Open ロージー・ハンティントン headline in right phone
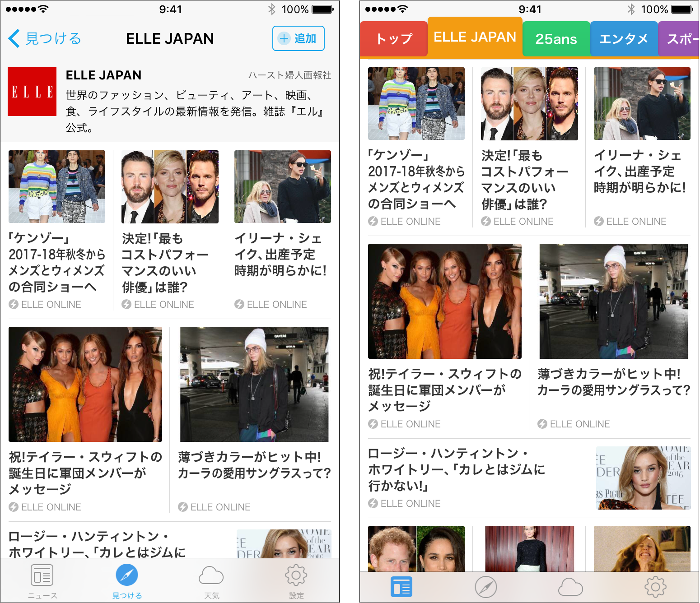This screenshot has width=700, height=603. 457,469
